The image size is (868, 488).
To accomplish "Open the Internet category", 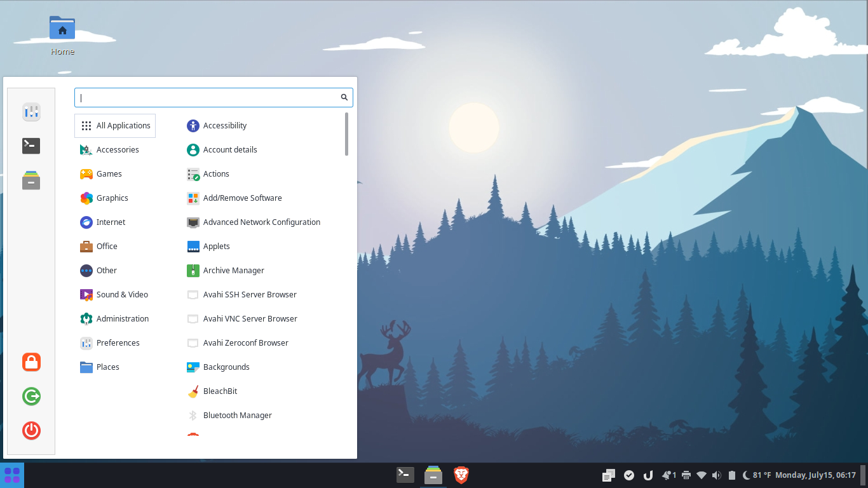I will 115,222.
